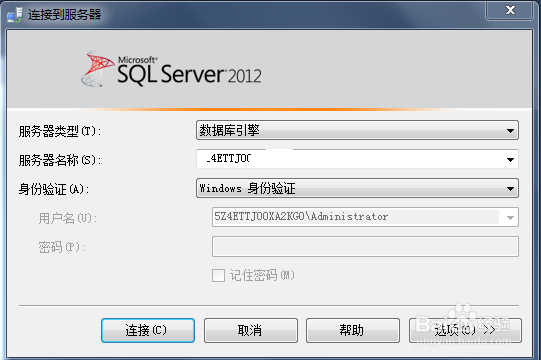The height and width of the screenshot is (360, 541).
Task: Click the 连接(C) button
Action: (x=148, y=330)
